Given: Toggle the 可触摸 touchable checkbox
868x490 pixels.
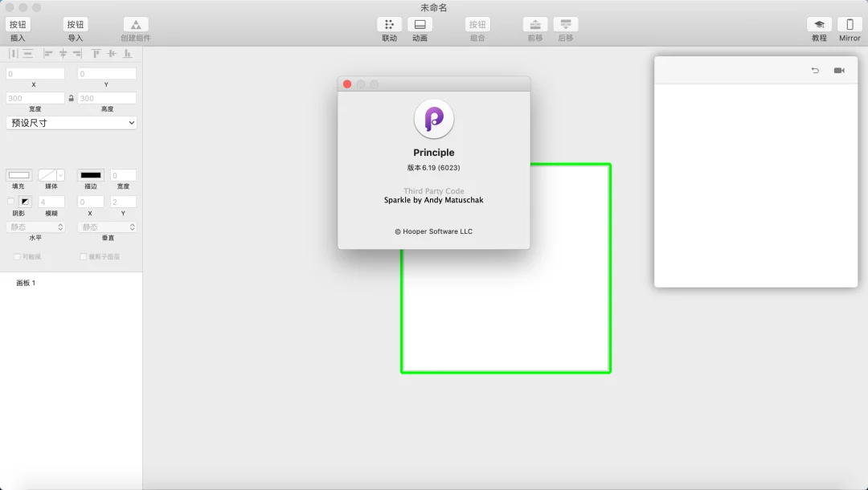Looking at the screenshot, I should tap(17, 256).
